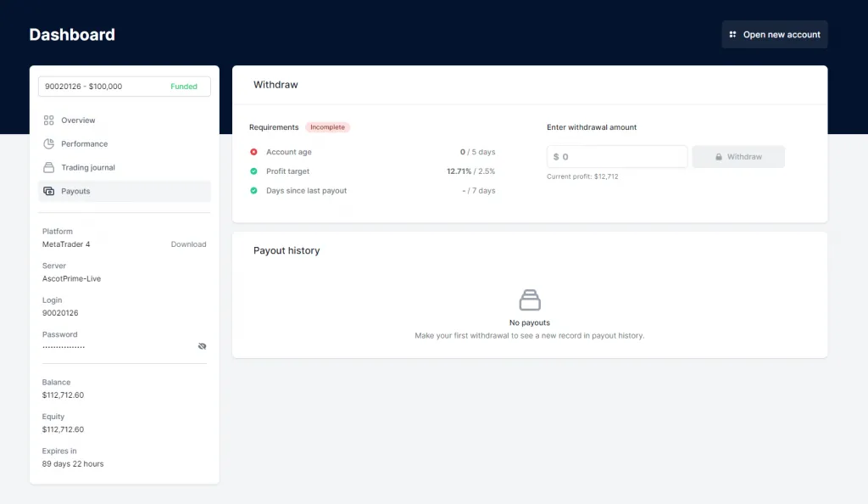Click the Funded status label

[184, 87]
